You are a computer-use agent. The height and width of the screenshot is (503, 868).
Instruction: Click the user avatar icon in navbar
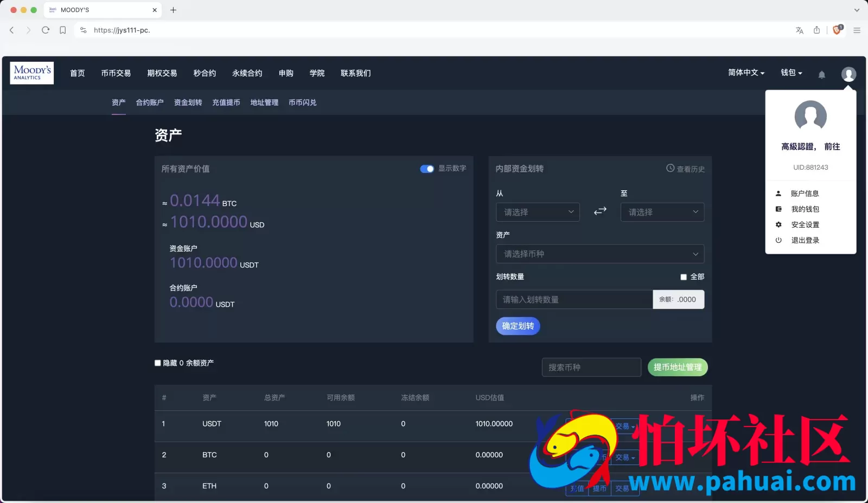tap(848, 74)
